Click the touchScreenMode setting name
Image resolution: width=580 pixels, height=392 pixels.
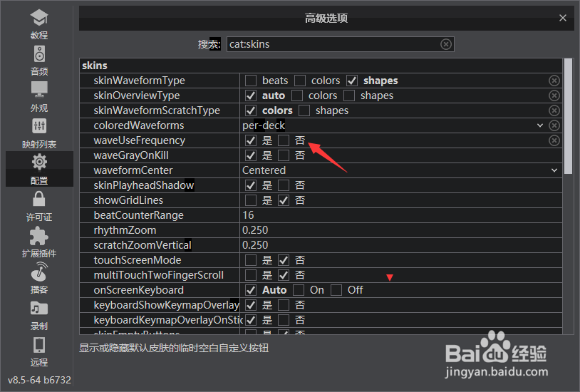tap(138, 260)
